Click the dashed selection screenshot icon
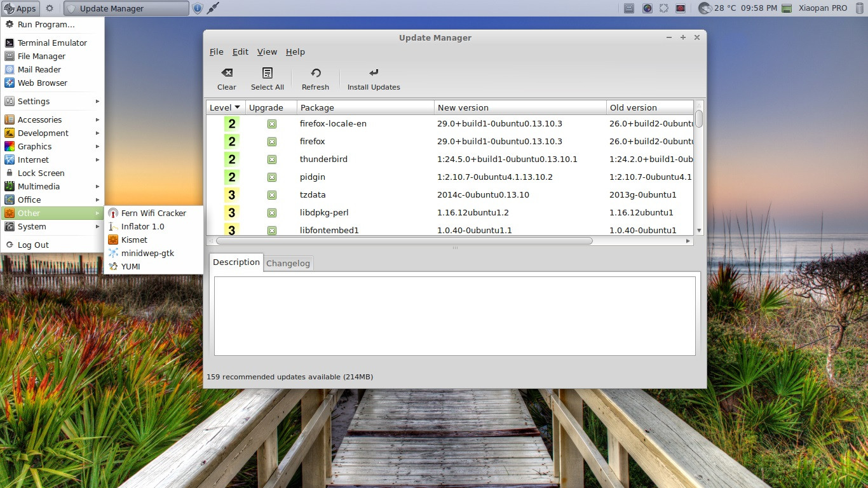This screenshot has width=868, height=488. 664,8
